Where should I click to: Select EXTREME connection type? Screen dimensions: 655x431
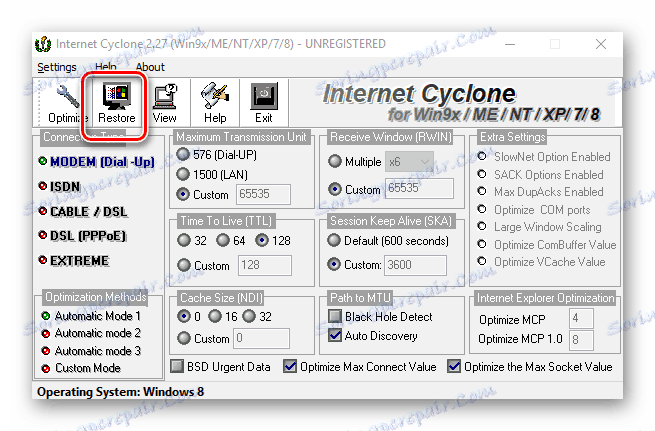tap(74, 260)
